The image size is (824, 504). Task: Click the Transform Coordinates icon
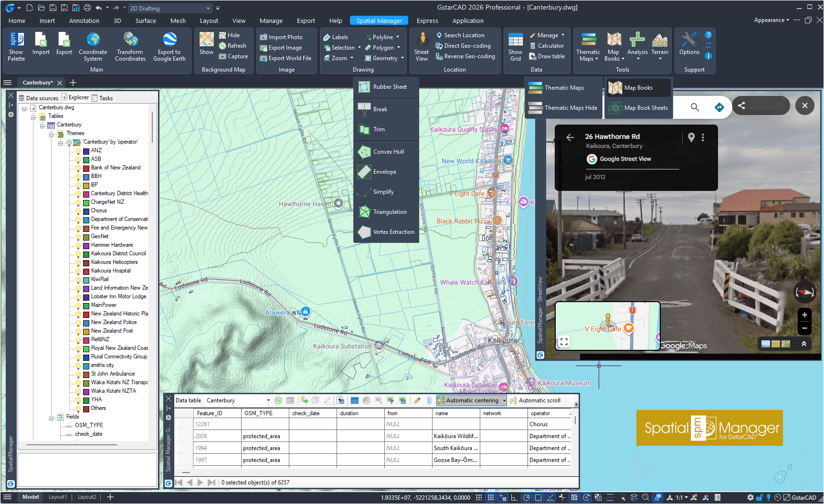(x=130, y=40)
